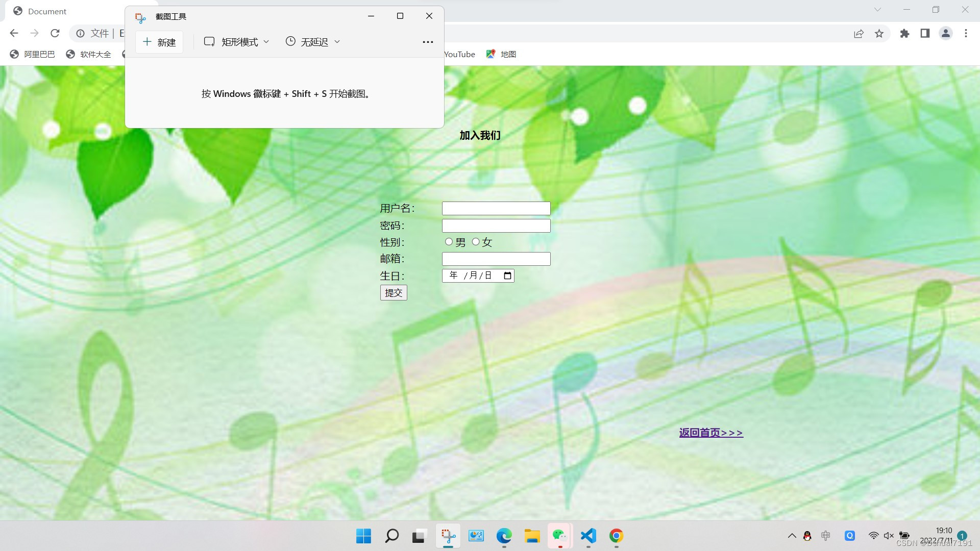This screenshot has height=551, width=980.
Task: Launch WeChat from the taskbar
Action: (x=560, y=536)
